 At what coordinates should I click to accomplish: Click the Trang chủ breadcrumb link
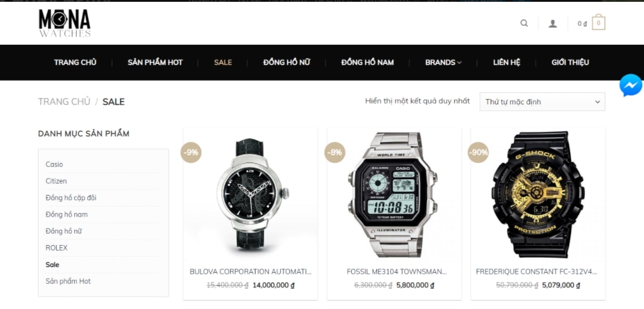[64, 102]
